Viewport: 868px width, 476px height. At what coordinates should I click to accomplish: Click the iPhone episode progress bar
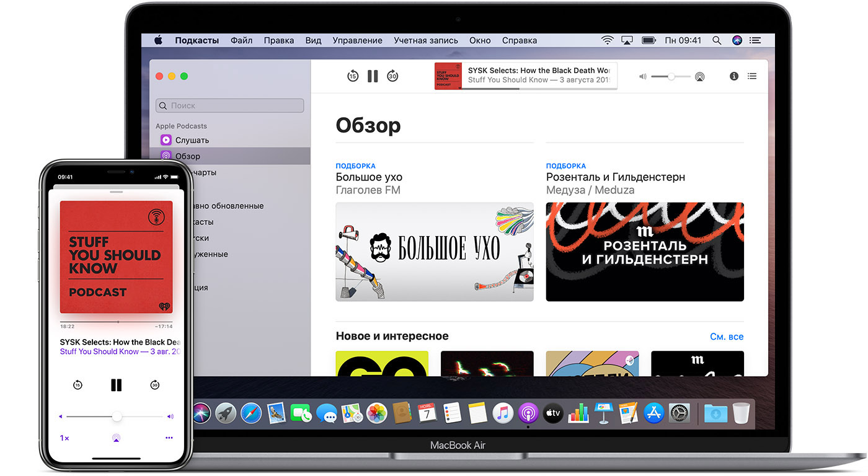click(x=116, y=322)
